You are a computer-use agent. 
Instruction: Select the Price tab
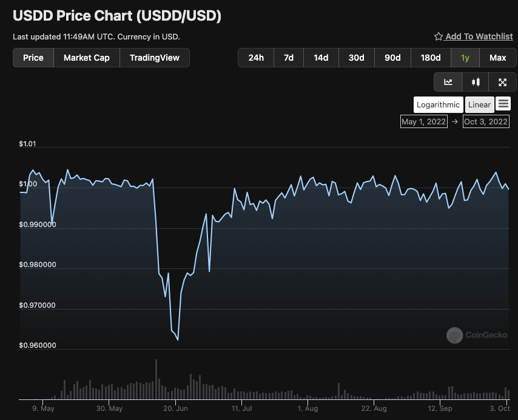coord(33,58)
